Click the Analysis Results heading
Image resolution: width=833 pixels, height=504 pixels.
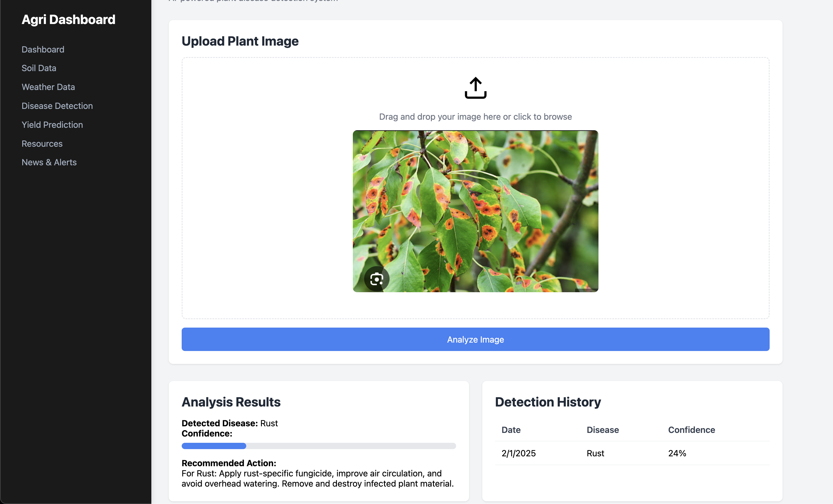coord(231,402)
